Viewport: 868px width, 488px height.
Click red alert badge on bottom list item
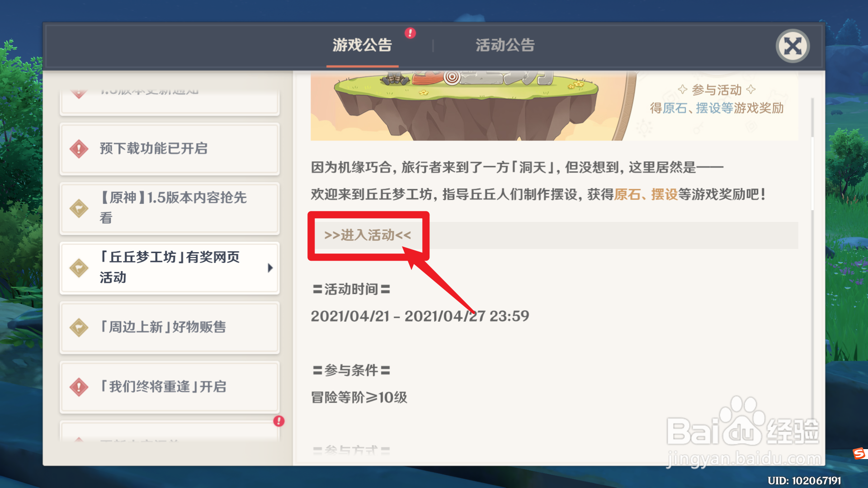[x=279, y=421]
